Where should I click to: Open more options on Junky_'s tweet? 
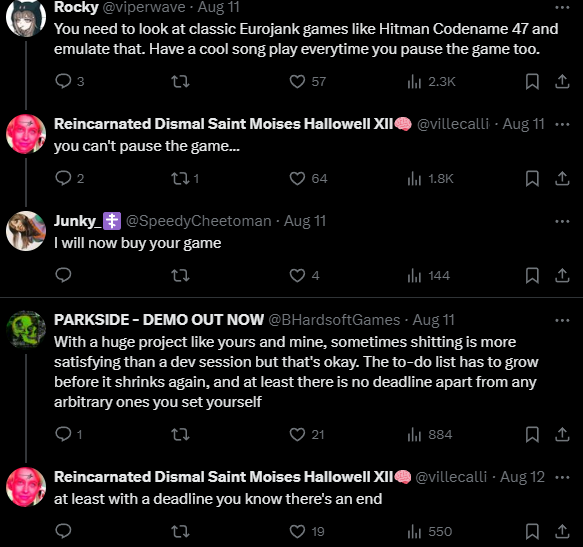562,221
